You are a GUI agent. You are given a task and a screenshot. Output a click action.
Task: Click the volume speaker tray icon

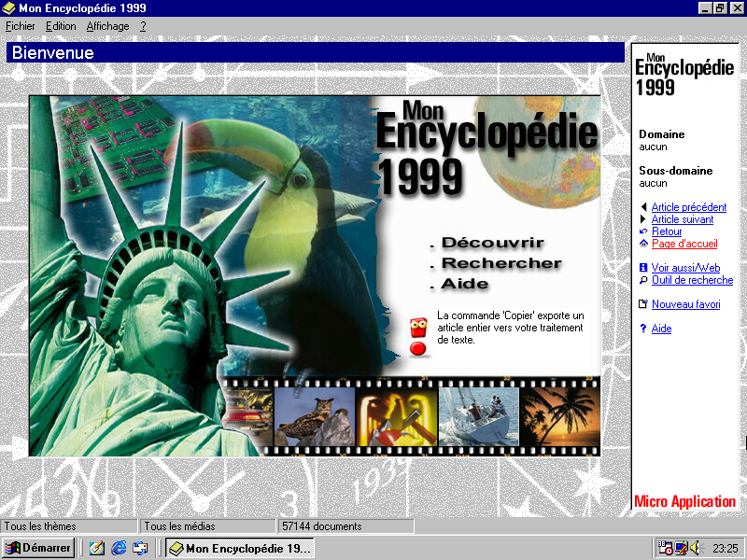(x=697, y=548)
